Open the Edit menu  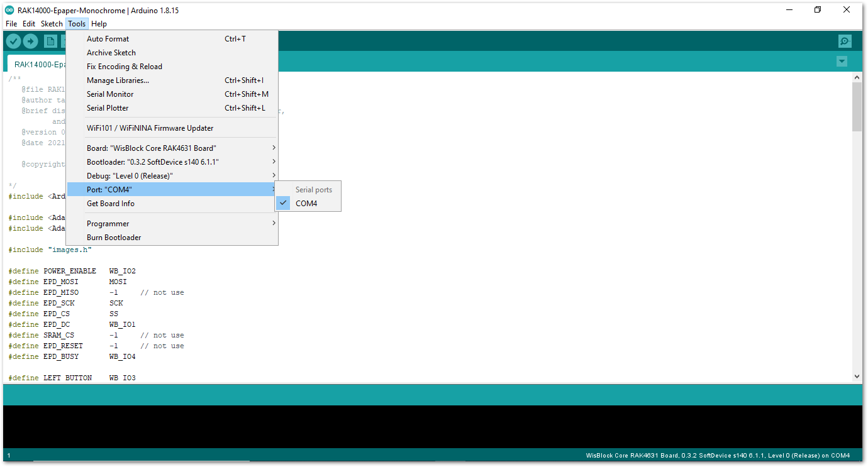(29, 24)
